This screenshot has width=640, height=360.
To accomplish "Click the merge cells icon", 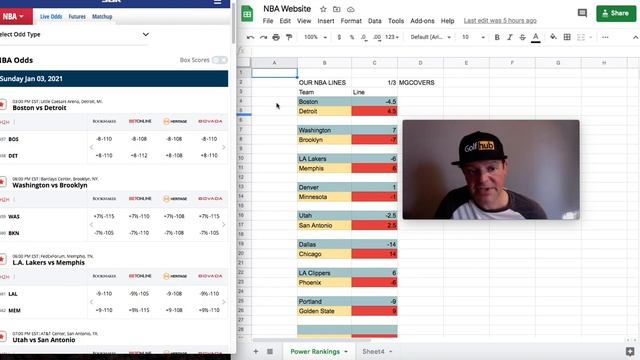I will tap(581, 37).
